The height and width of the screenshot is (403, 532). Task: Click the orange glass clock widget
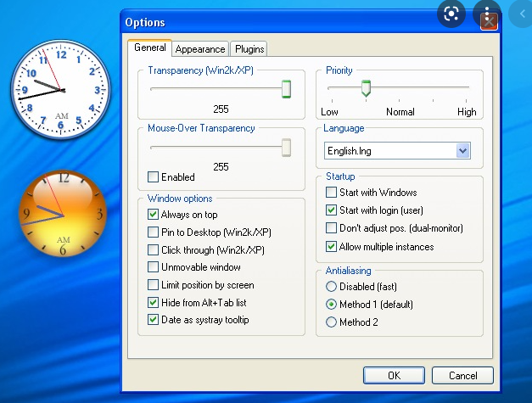pyautogui.click(x=63, y=213)
